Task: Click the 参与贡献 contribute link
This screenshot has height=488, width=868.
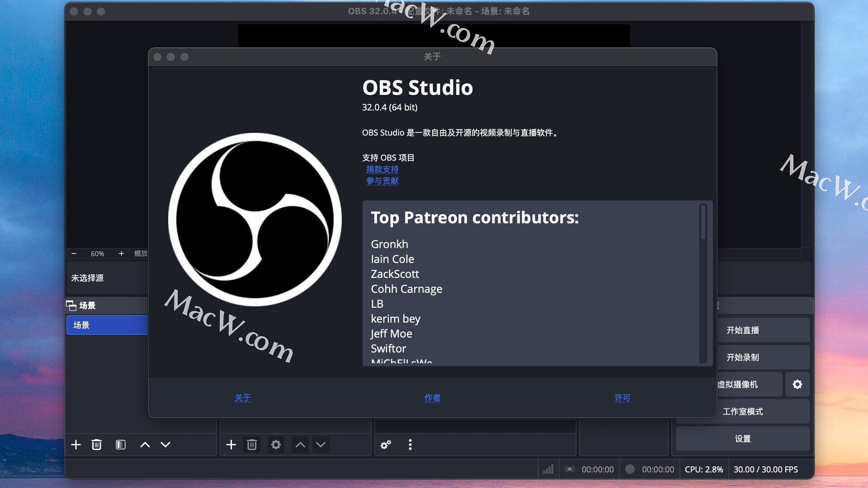Action: [x=382, y=181]
